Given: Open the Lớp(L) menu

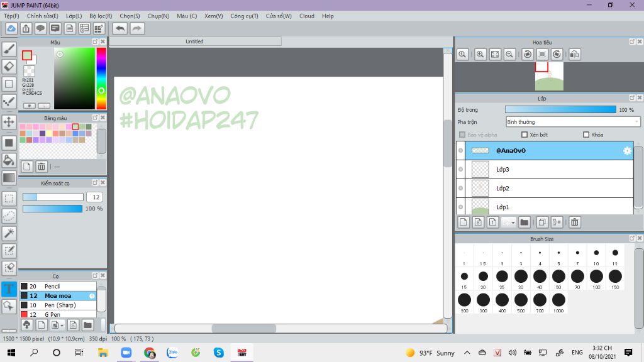Looking at the screenshot, I should [74, 16].
